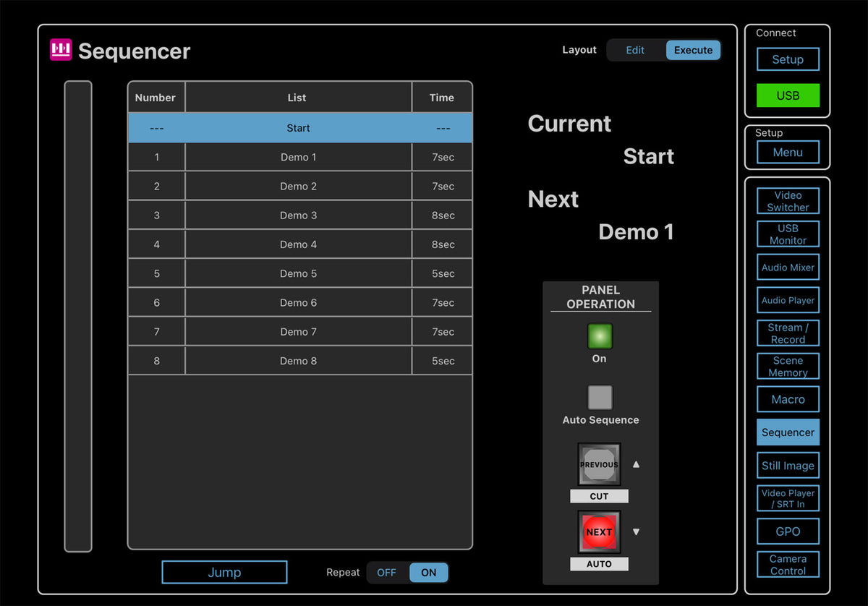868x606 pixels.
Task: Go to the Audio Mixer page
Action: click(x=788, y=268)
